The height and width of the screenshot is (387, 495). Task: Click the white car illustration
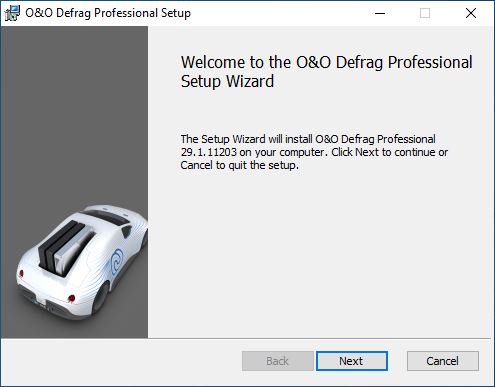82,262
